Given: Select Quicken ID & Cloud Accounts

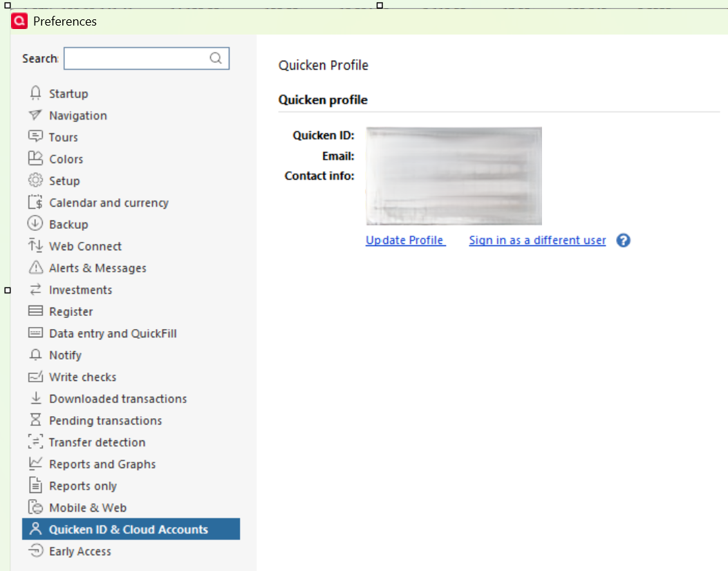Looking at the screenshot, I should (131, 530).
